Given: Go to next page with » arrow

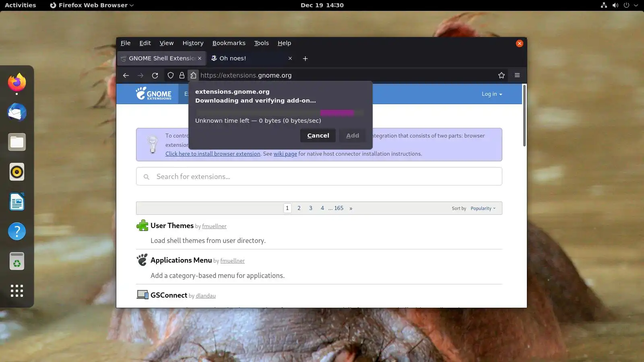Looking at the screenshot, I should point(351,208).
